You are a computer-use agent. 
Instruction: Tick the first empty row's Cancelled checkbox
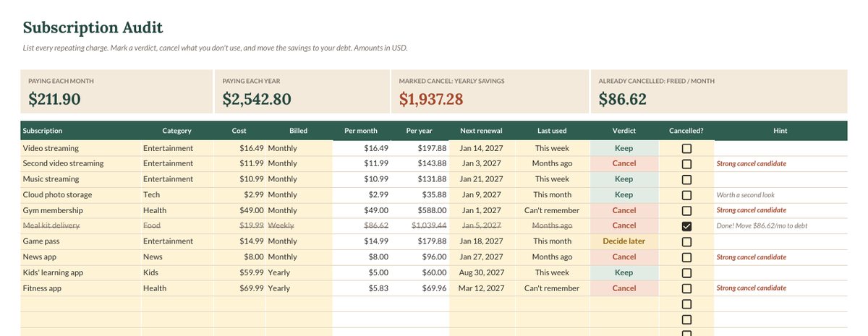click(x=686, y=304)
